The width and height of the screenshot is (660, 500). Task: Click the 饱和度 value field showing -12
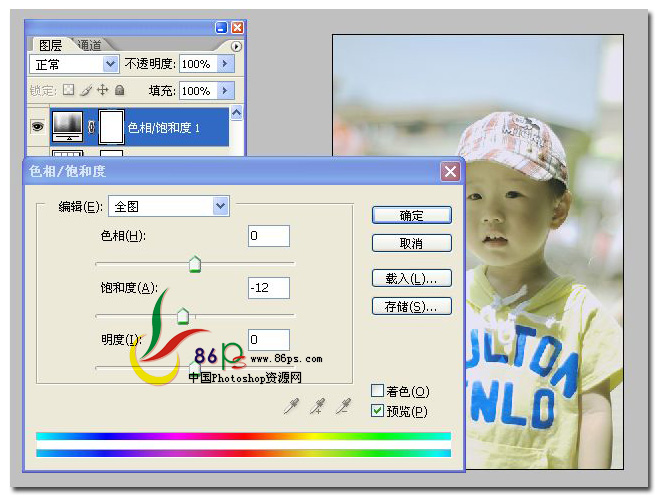(x=269, y=288)
